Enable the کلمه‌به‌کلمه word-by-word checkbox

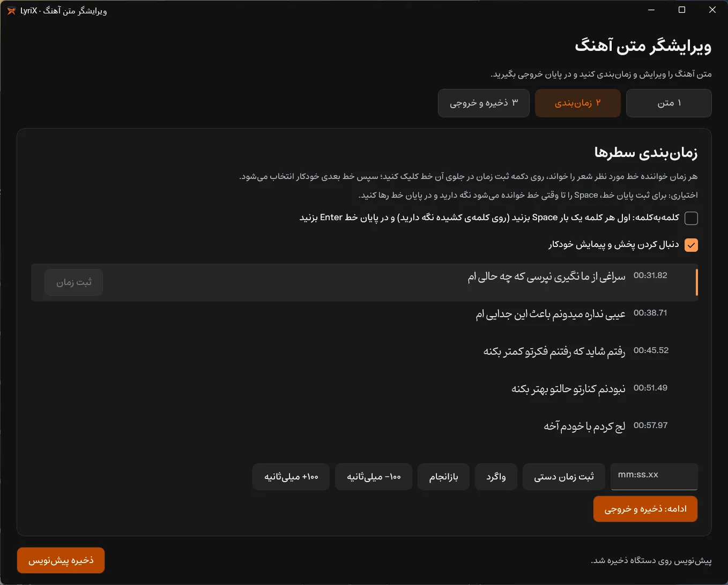692,218
